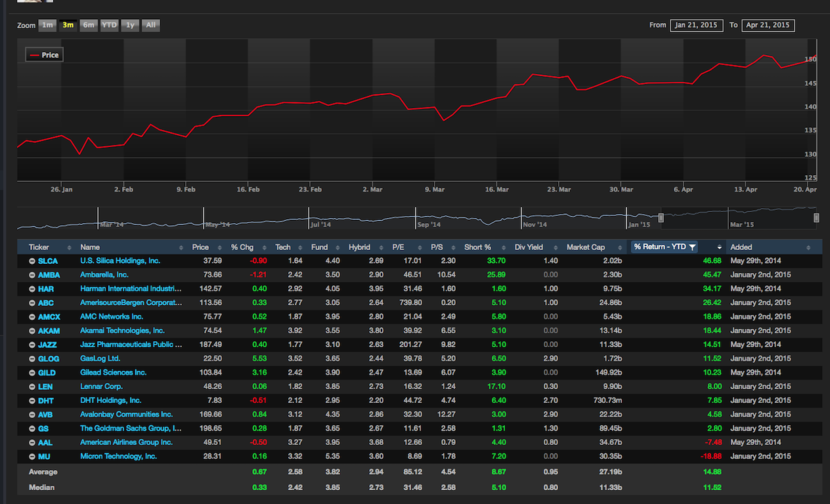Click the sort arrows in the Hybrid header

[382, 247]
